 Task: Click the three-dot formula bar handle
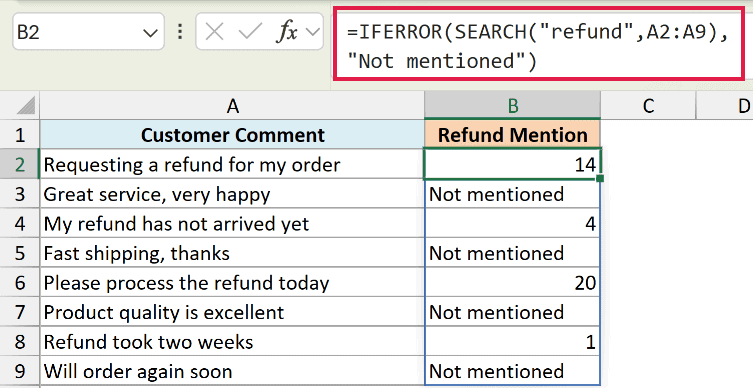[180, 32]
